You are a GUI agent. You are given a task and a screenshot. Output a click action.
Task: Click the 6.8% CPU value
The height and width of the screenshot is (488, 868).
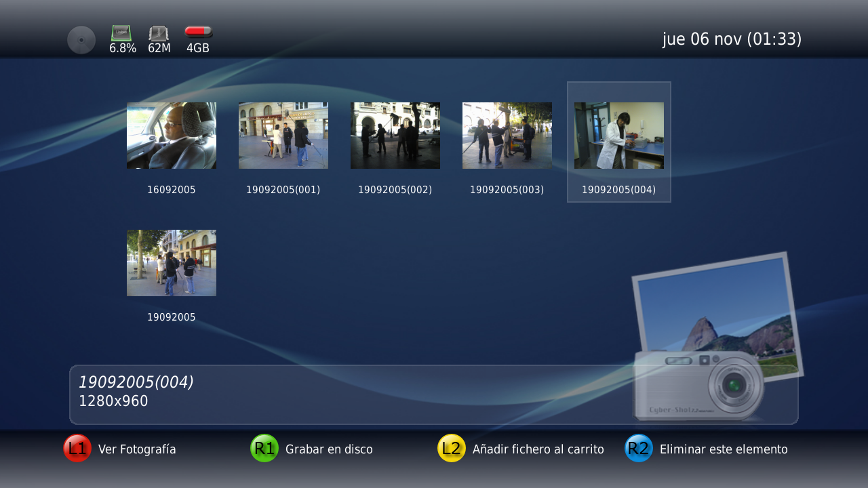[123, 48]
